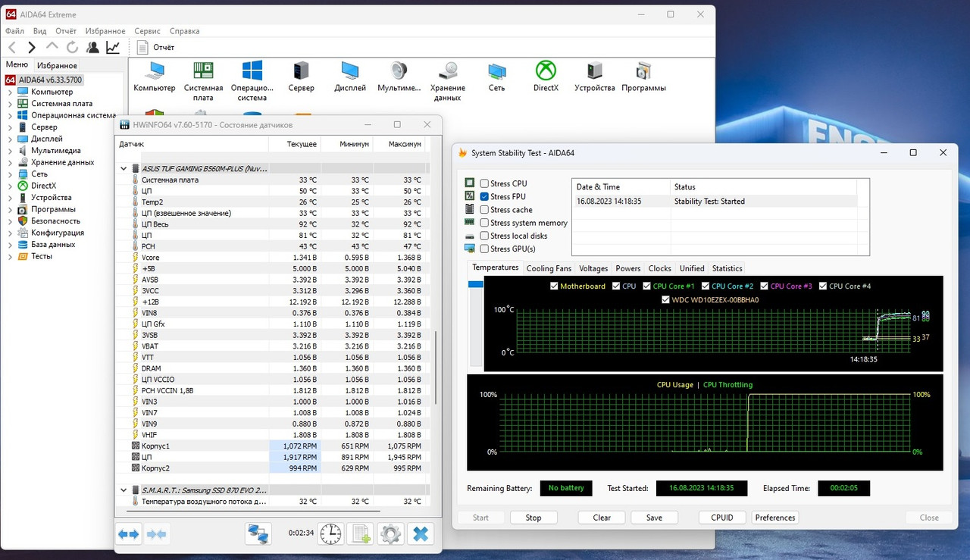Click HWiNFO clock reset timer icon

330,533
